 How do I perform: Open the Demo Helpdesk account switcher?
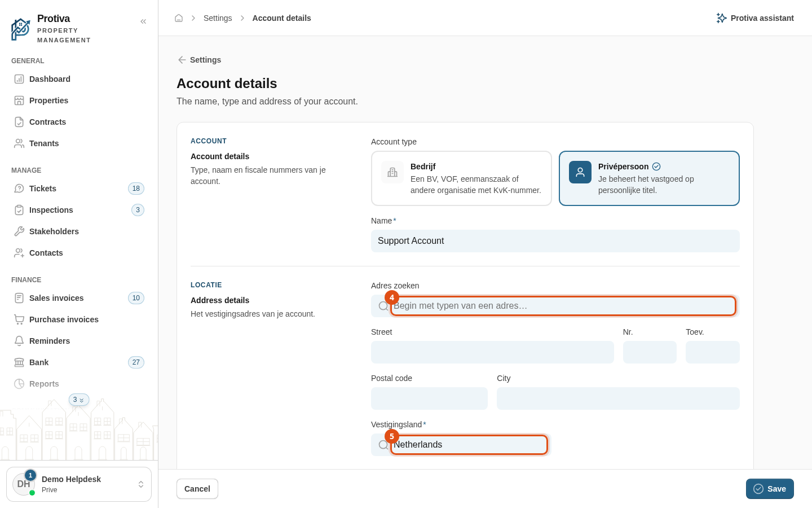pyautogui.click(x=79, y=484)
